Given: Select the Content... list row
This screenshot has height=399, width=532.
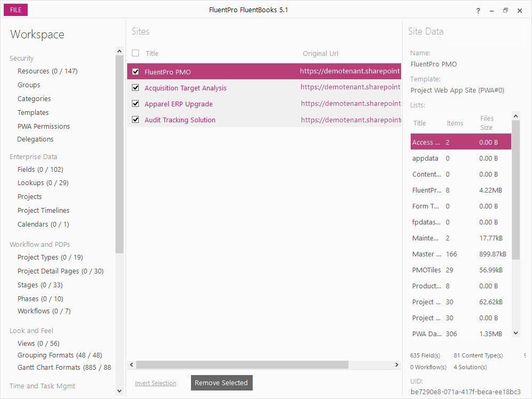Looking at the screenshot, I should click(x=460, y=174).
